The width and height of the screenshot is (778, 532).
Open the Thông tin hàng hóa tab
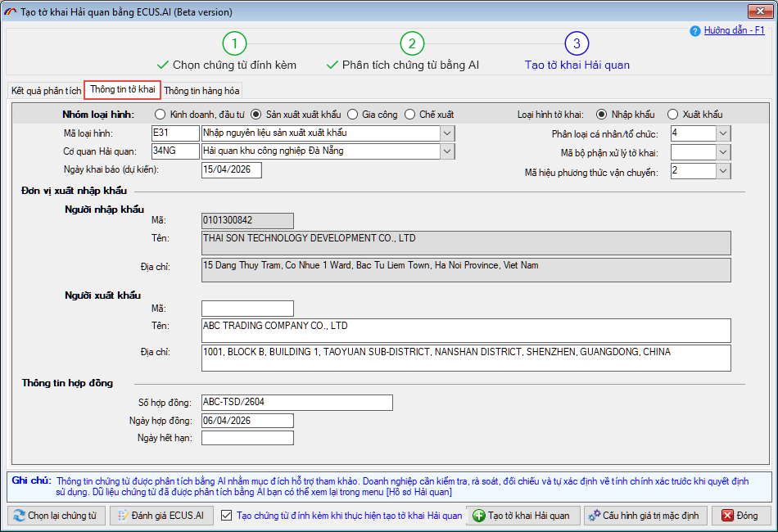pos(201,91)
